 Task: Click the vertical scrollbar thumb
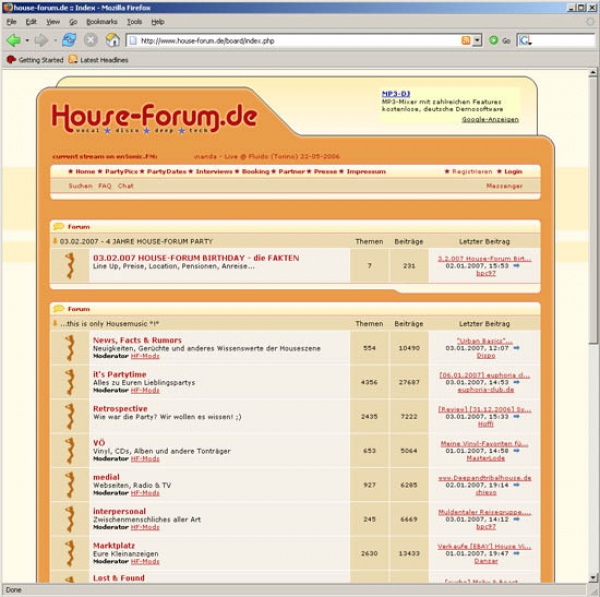tap(593, 210)
